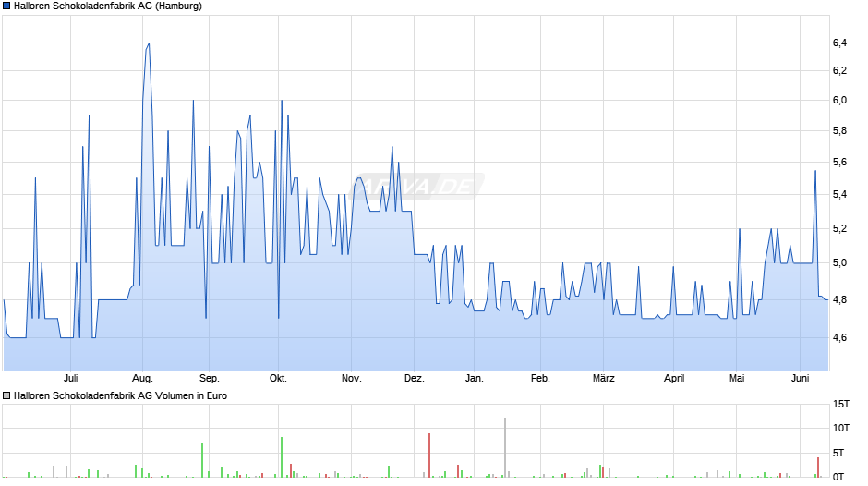Viewport: 868px width, 486px height.
Task: Click the 'Jan.' month label
Action: point(474,379)
